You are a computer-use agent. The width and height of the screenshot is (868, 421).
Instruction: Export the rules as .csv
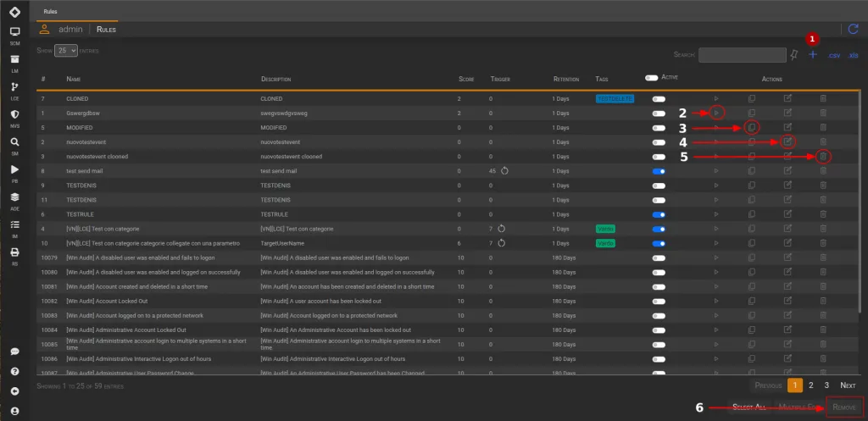[834, 55]
